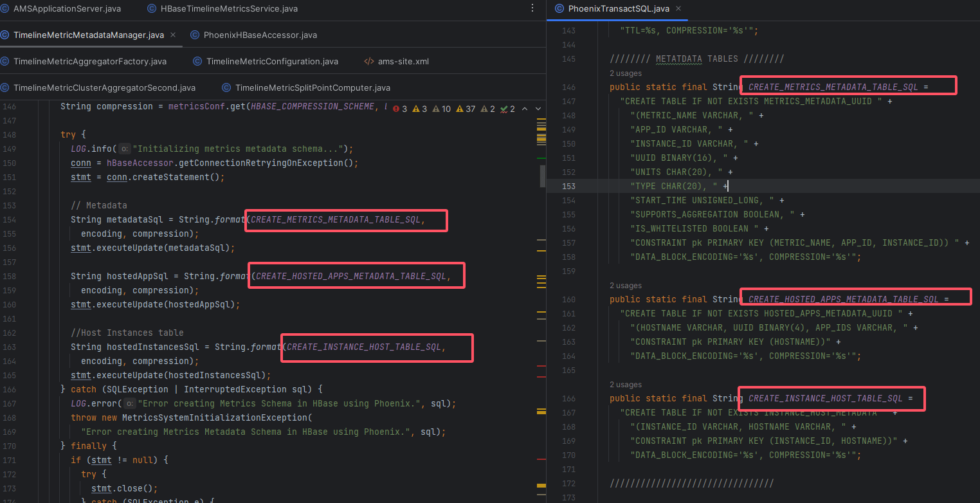
Task: Click 'PRIMARY KEY (METRIC_NAME, APP_ID, INSTANCE_ID))' constraint string
Action: pyautogui.click(x=795, y=242)
